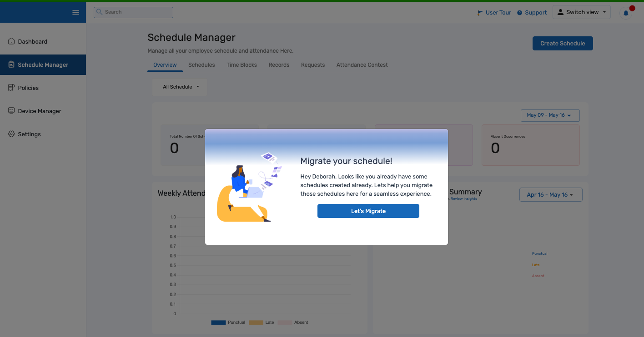Collapse the sidebar with the hamburger icon
The width and height of the screenshot is (644, 337).
[75, 12]
